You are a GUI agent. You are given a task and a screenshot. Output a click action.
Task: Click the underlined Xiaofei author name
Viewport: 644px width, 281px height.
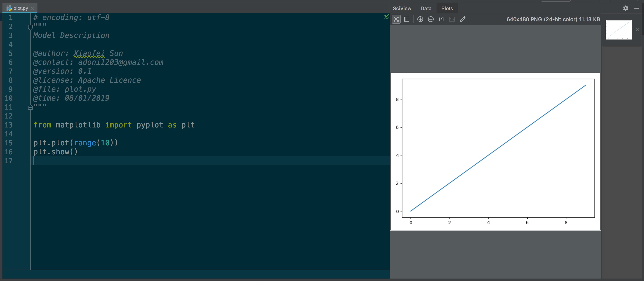pyautogui.click(x=89, y=53)
